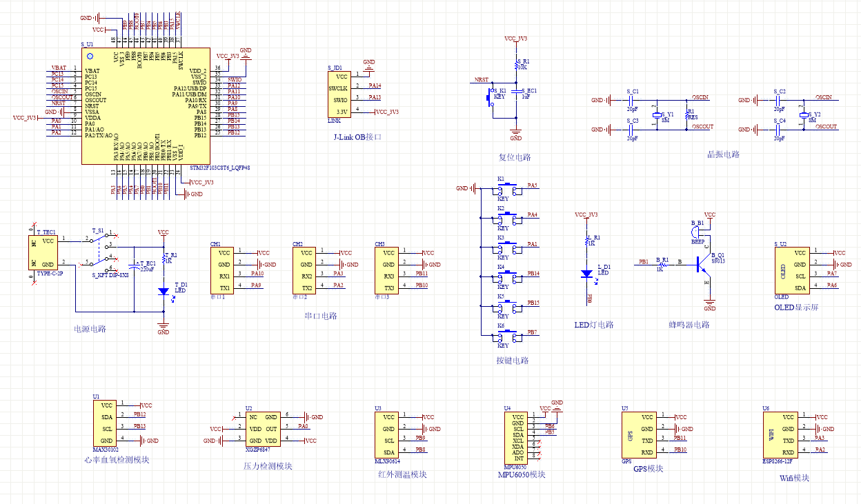Select push button K1 wired to PA5
The height and width of the screenshot is (504, 861).
[x=507, y=189]
